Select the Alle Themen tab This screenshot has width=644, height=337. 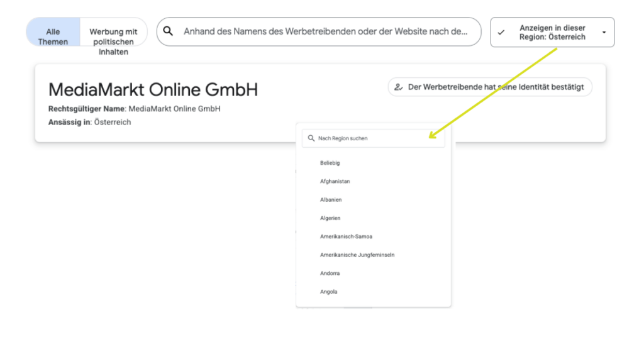tap(53, 32)
